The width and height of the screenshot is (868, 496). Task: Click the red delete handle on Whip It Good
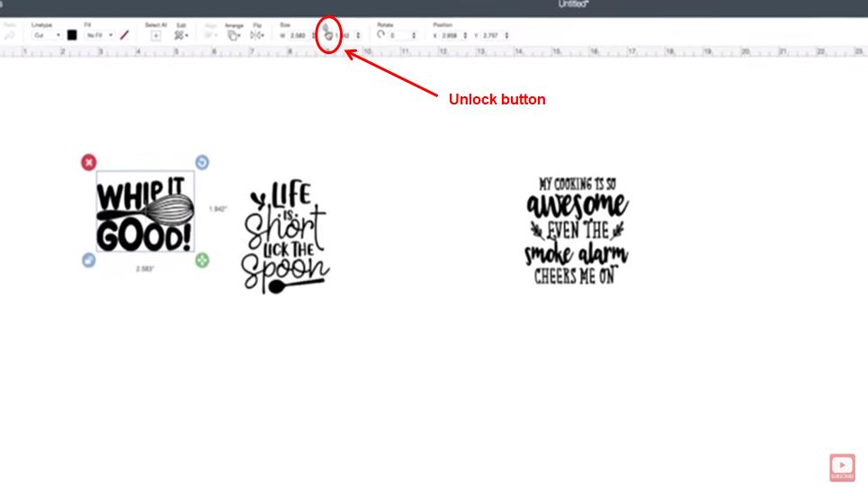pos(88,162)
